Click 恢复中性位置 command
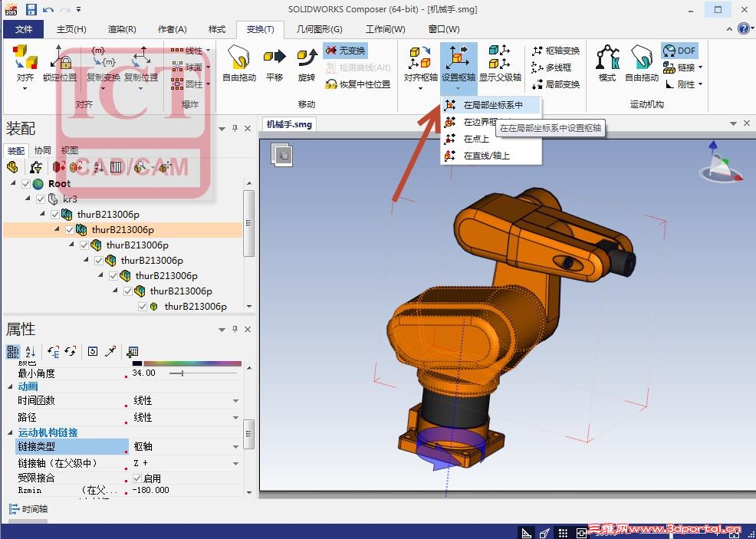 click(x=358, y=84)
